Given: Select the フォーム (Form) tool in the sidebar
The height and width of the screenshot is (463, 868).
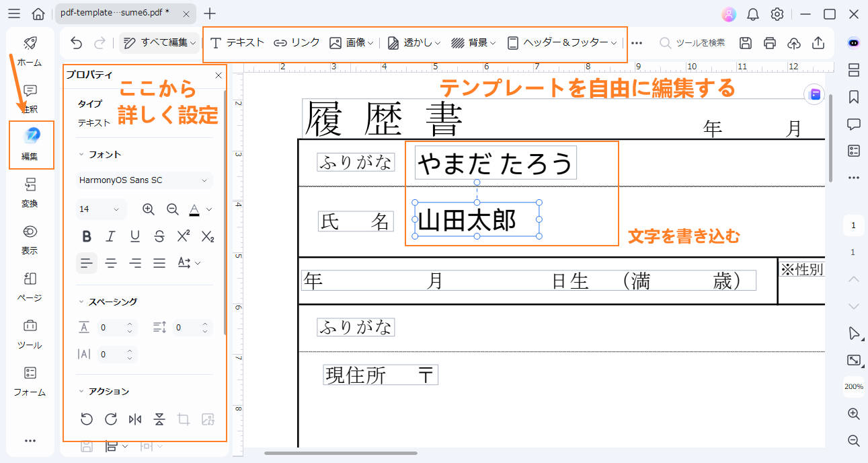Looking at the screenshot, I should [30, 380].
